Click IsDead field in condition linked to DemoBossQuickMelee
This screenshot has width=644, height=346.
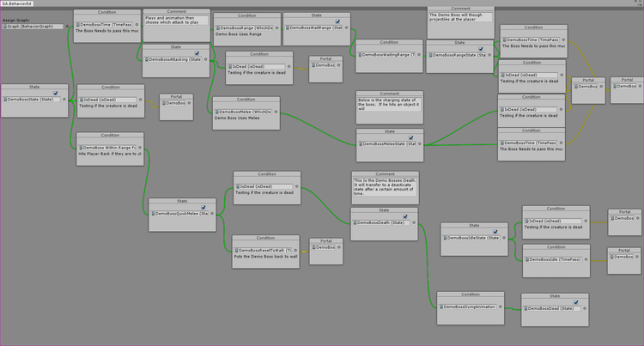(x=264, y=186)
